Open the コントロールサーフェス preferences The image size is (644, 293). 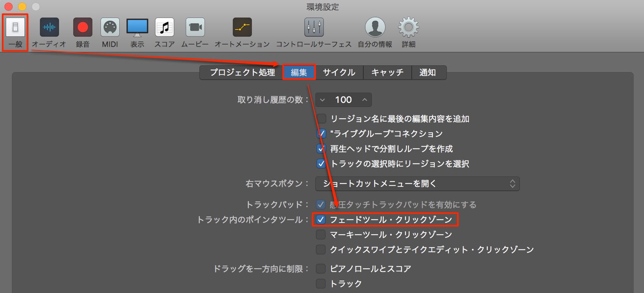tap(314, 33)
